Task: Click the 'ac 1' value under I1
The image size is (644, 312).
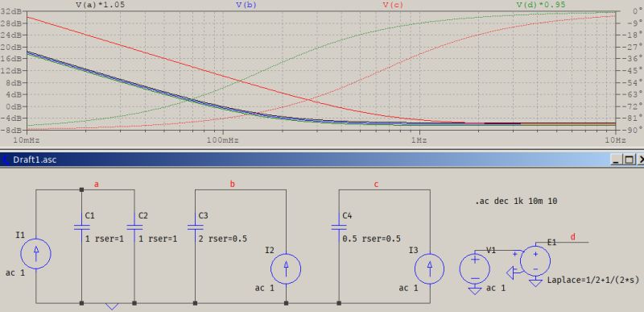Action: pyautogui.click(x=15, y=272)
